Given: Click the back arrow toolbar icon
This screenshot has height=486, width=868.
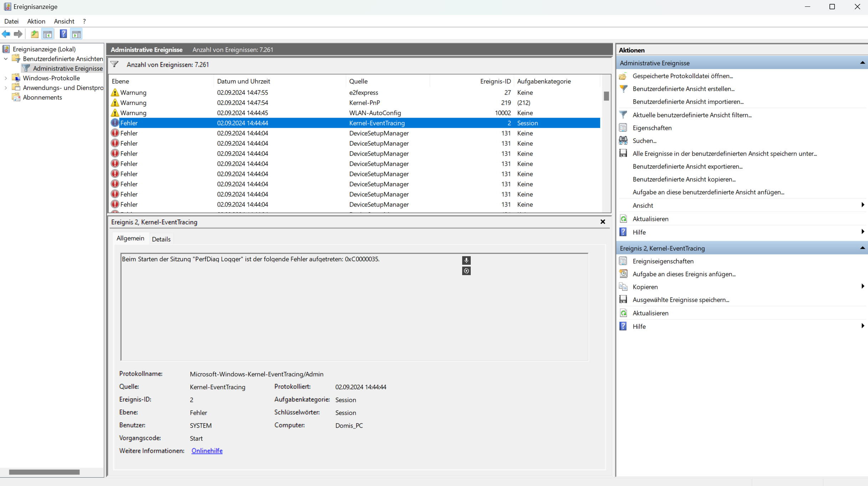Looking at the screenshot, I should [6, 34].
